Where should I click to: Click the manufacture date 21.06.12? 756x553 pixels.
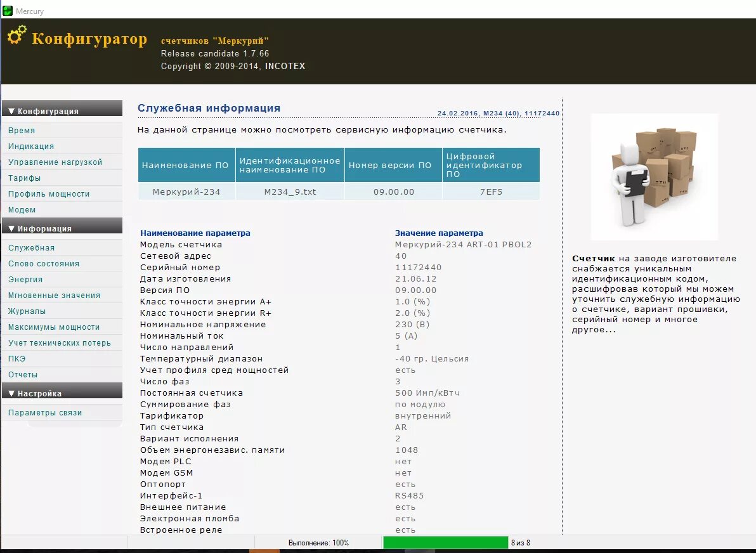point(415,278)
